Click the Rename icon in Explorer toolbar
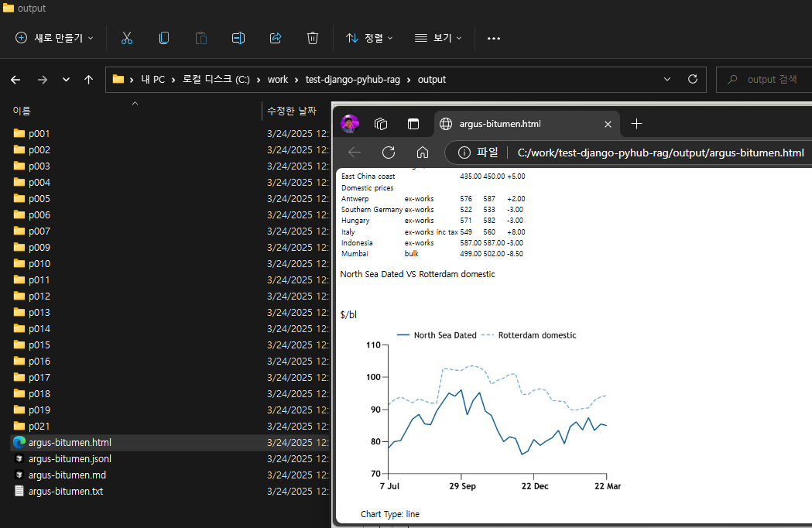812x528 pixels. coord(238,38)
